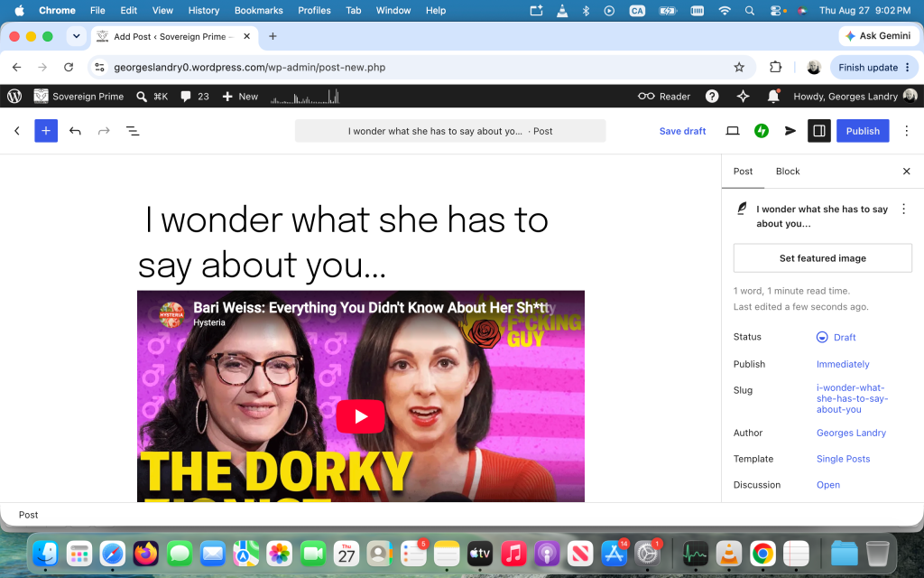Click Save draft
Image resolution: width=924 pixels, height=578 pixels.
pyautogui.click(x=682, y=131)
